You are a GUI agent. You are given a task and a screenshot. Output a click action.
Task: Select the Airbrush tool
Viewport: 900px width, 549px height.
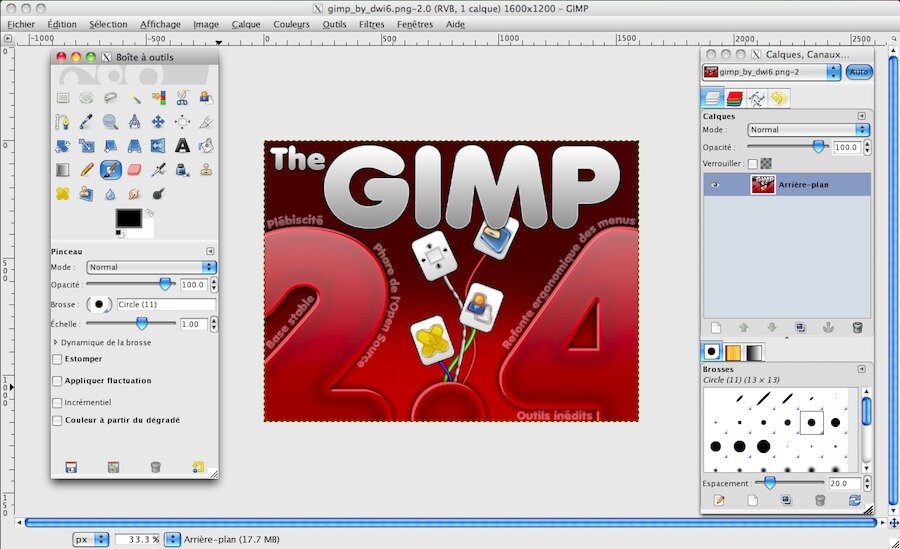[x=159, y=169]
